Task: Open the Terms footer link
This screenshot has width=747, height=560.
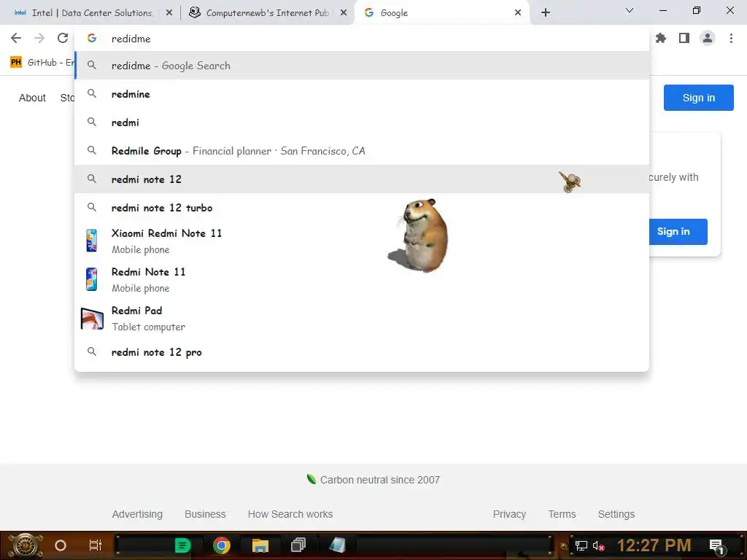Action: 562,514
